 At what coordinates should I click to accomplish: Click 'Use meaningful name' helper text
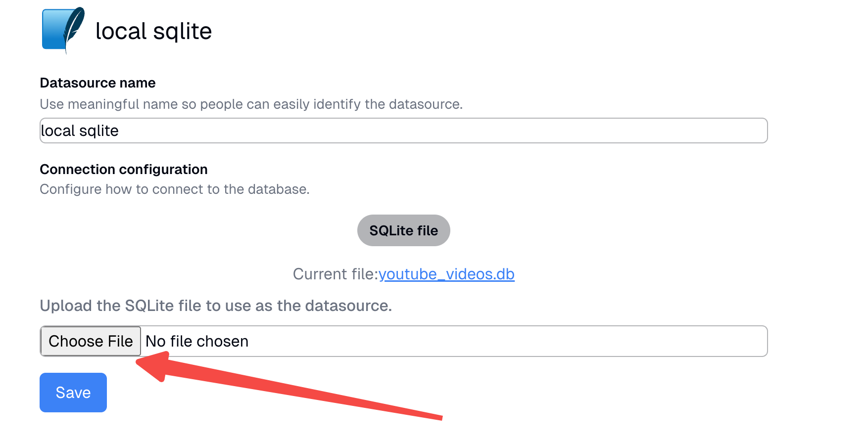coord(251,104)
